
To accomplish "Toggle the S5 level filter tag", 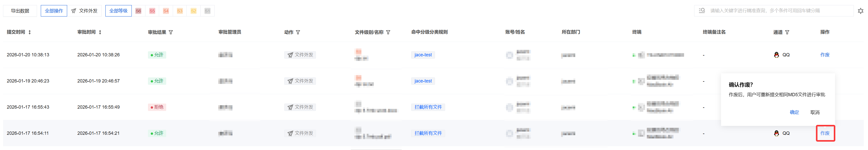I will [x=152, y=11].
